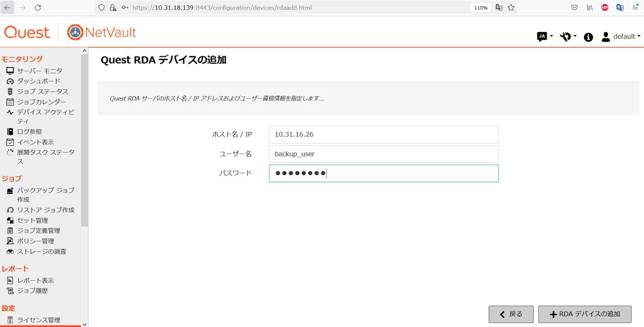This screenshot has height=327, width=644.
Task: Go to サーバー モニタ in the sidebar
Action: point(40,71)
